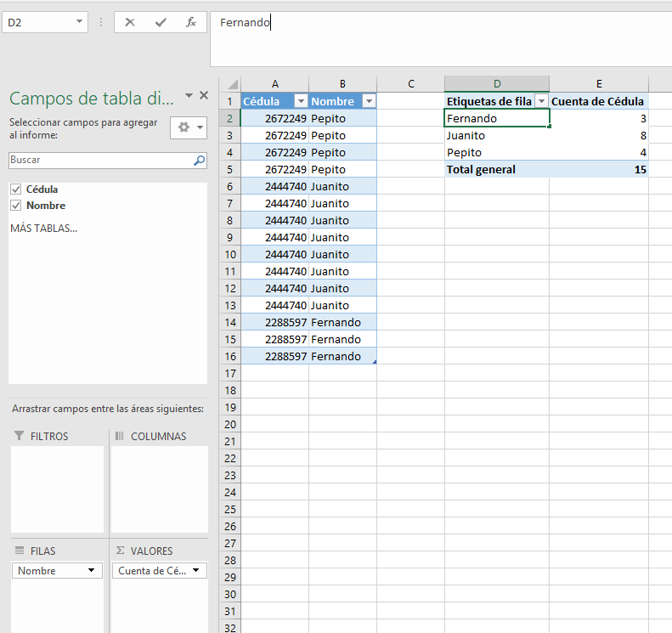Uncheck the Cédula field checkbox

[x=16, y=189]
